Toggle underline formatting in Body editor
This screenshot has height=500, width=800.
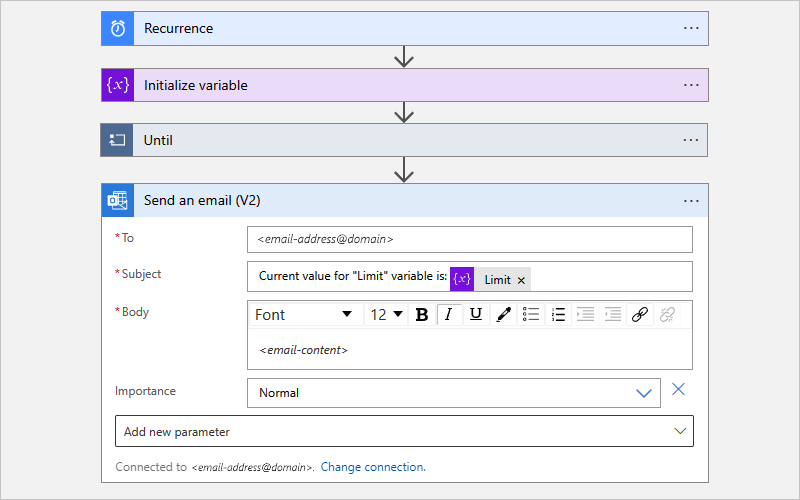(476, 314)
